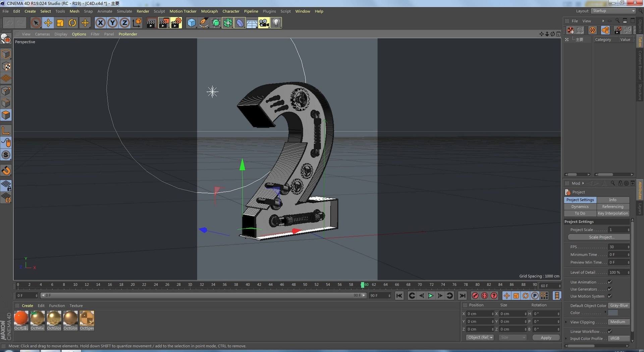
Task: Open the ProRender viewport menu
Action: click(x=128, y=34)
